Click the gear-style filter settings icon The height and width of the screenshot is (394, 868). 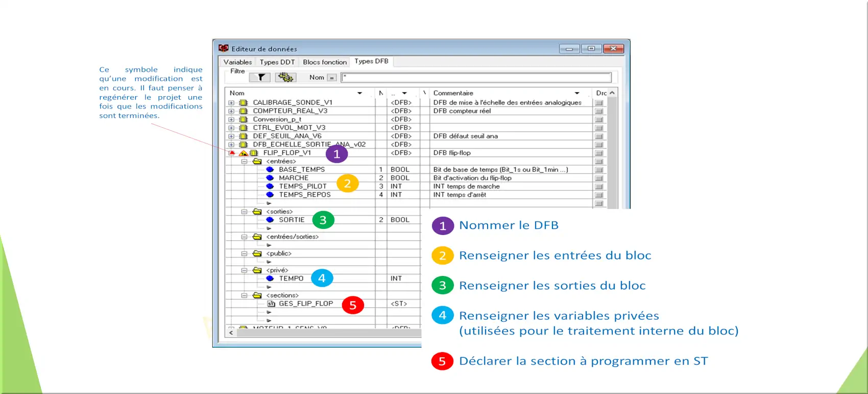(285, 78)
